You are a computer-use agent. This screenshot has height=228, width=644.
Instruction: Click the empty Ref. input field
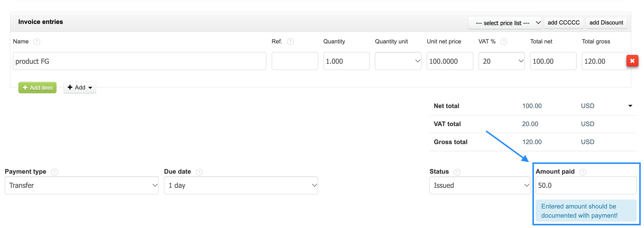[295, 61]
